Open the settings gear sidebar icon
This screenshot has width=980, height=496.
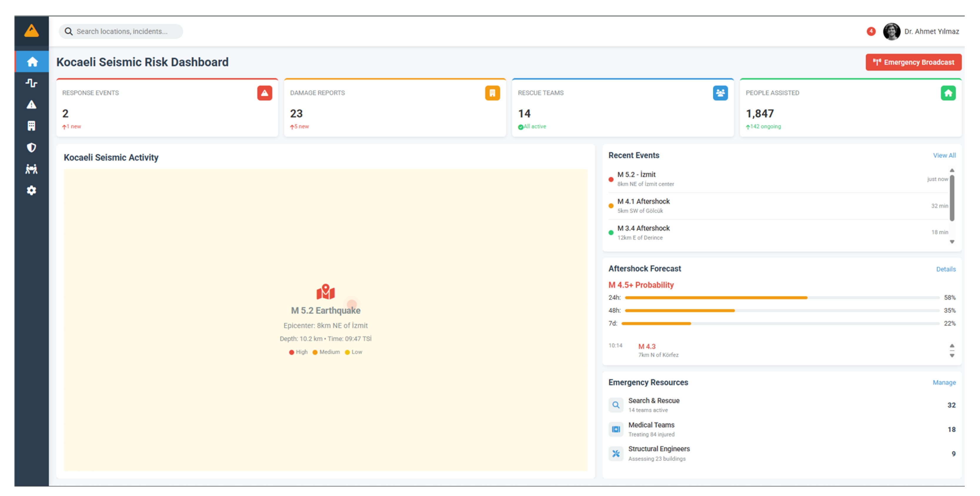pyautogui.click(x=31, y=190)
